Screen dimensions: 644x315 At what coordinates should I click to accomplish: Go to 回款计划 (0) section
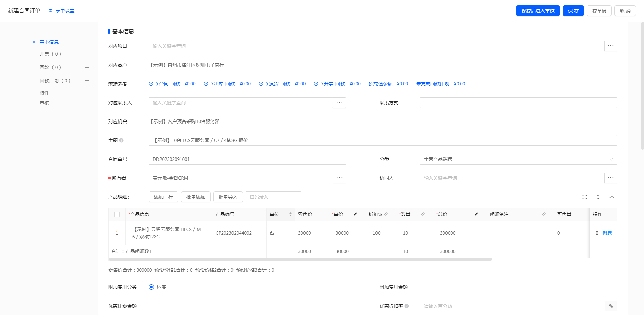click(55, 81)
